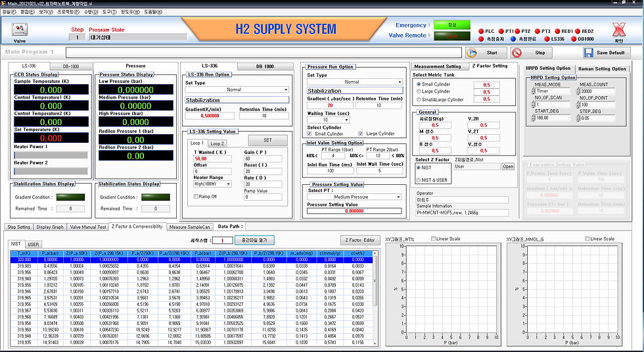Open the Loop 2 tab
Viewport: 644px width, 352px height.
coord(218,143)
